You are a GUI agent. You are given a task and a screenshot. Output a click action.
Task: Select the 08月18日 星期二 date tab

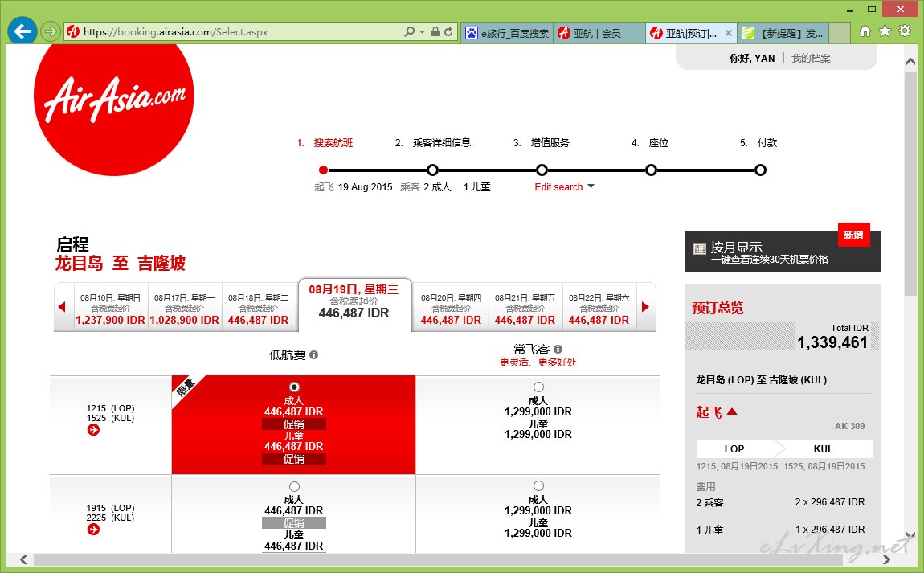[258, 309]
